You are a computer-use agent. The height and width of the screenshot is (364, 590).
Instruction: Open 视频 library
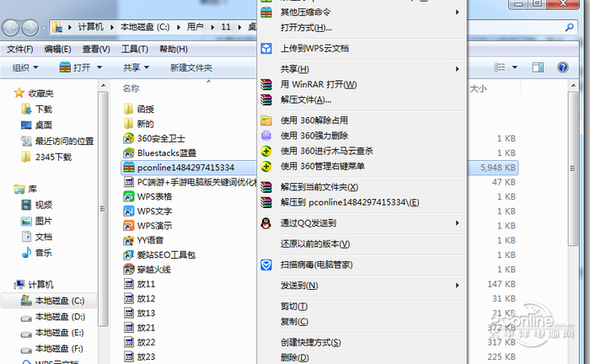tap(36, 205)
